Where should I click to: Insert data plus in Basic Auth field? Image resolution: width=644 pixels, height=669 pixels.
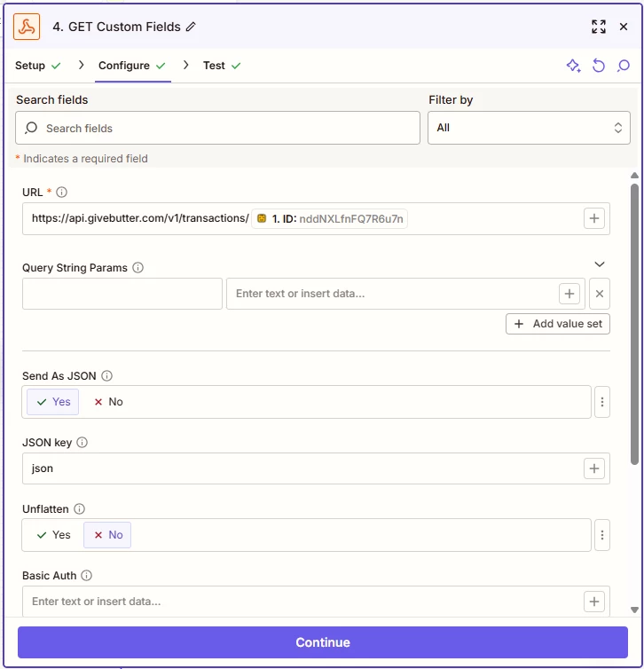[x=593, y=602]
